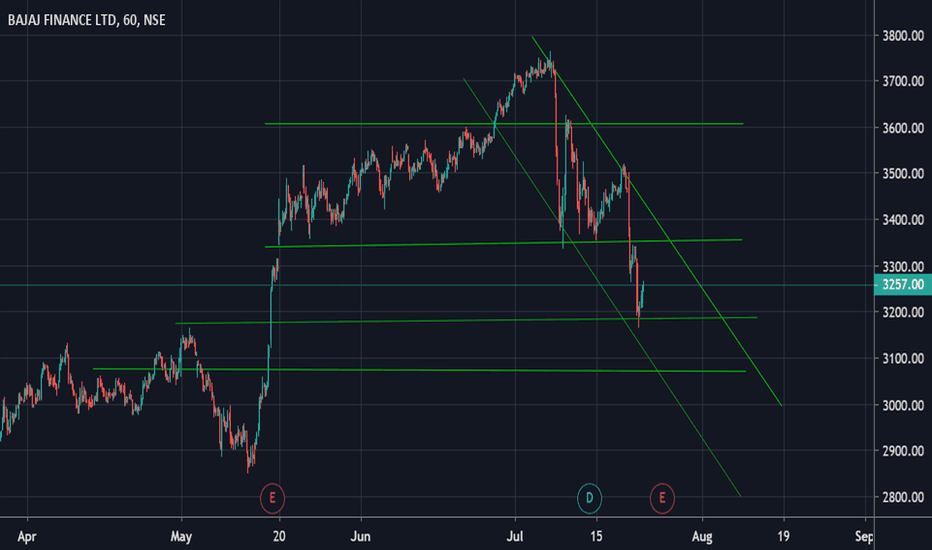Image resolution: width=932 pixels, height=550 pixels.
Task: Click the Sep label on the time axis
Action: pos(864,536)
